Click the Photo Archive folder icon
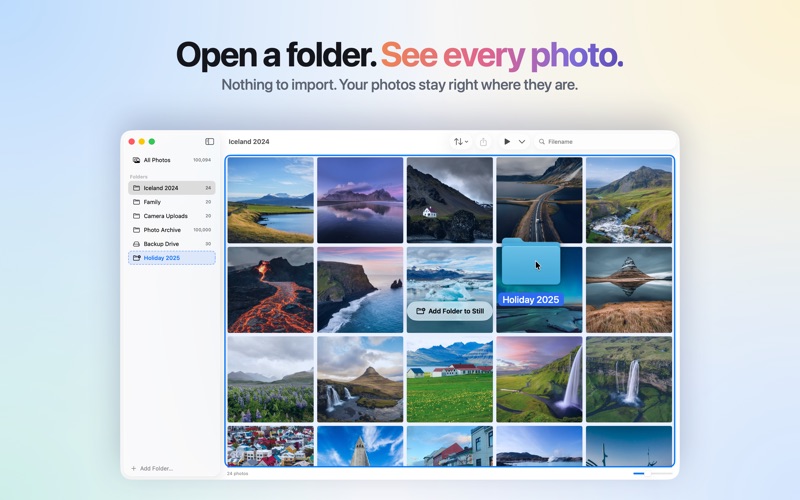Viewport: 800px width, 500px height. [136, 230]
